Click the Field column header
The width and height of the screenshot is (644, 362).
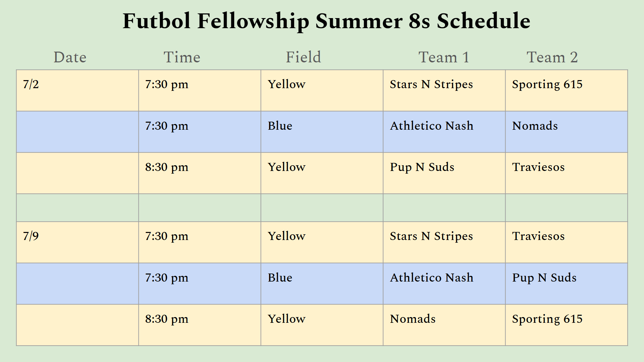[303, 57]
